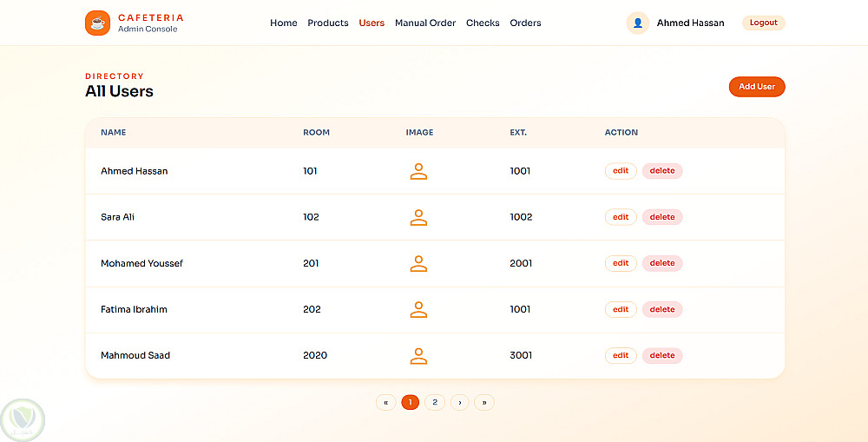Open the Products nav item
868x442 pixels.
coord(328,23)
